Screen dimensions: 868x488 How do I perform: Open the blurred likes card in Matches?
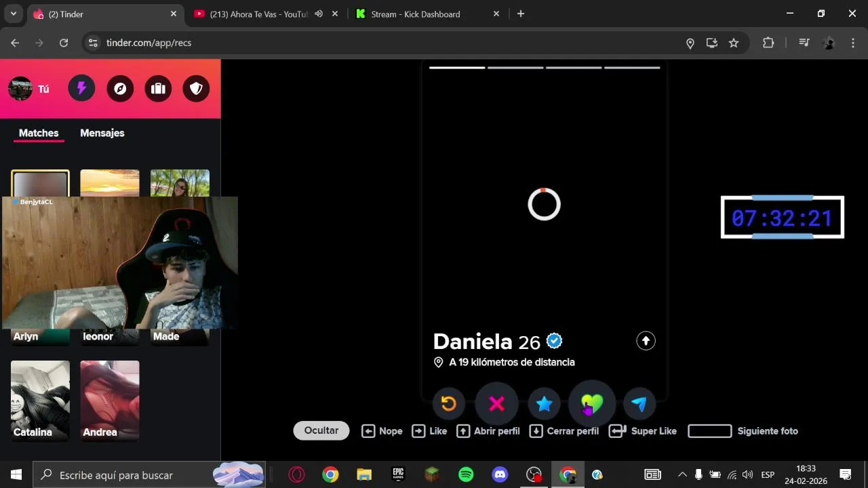(x=40, y=183)
